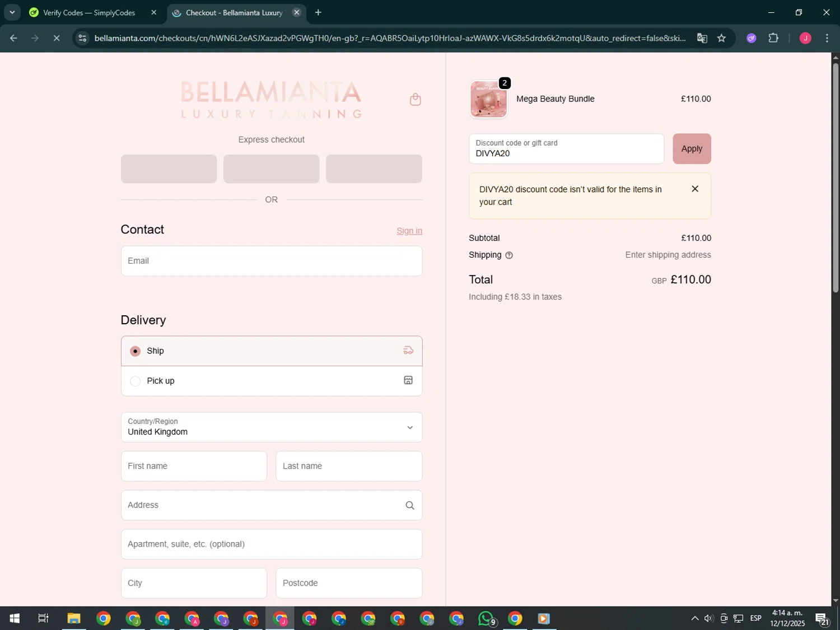840x630 pixels.
Task: Show hidden system tray icons
Action: coord(694,618)
